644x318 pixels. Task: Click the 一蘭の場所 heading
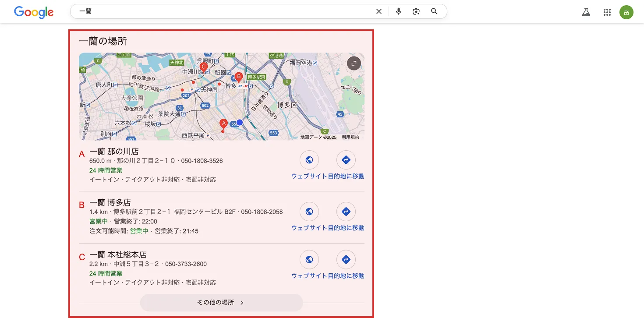coord(103,41)
